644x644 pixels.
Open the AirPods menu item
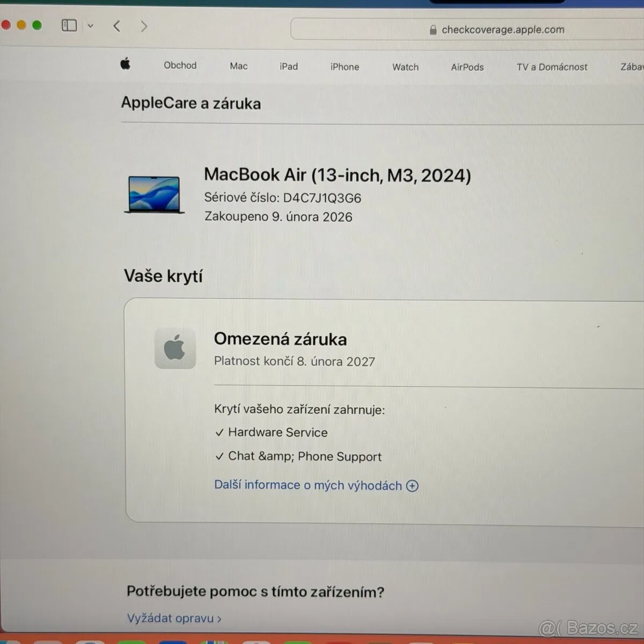coord(467,67)
